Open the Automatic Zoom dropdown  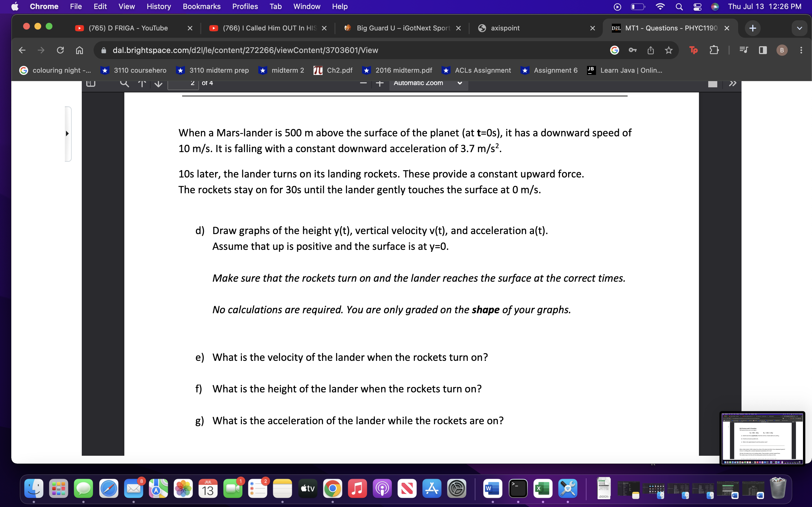tap(428, 83)
